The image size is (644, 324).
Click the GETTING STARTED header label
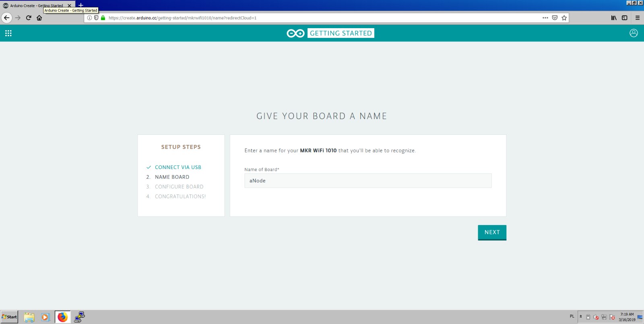click(341, 33)
